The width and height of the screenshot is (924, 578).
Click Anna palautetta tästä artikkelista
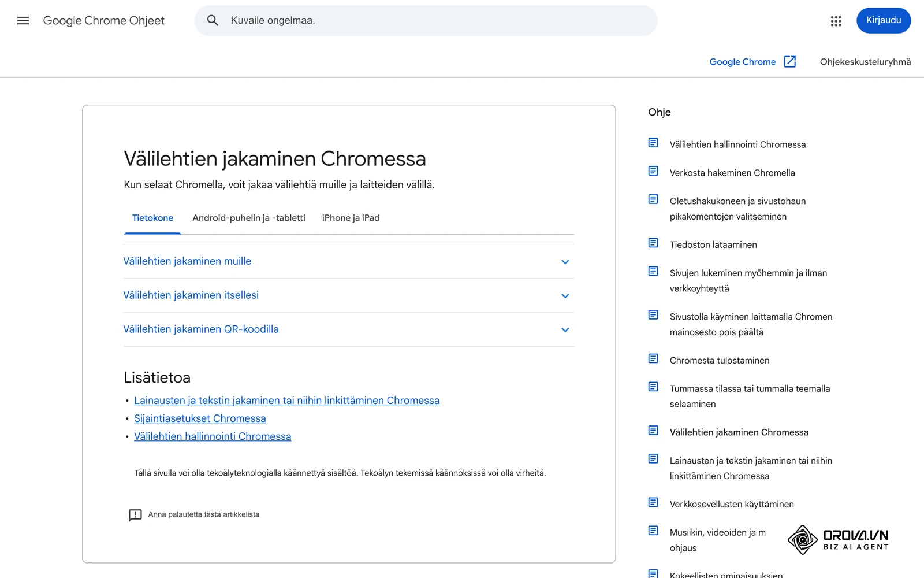point(204,514)
